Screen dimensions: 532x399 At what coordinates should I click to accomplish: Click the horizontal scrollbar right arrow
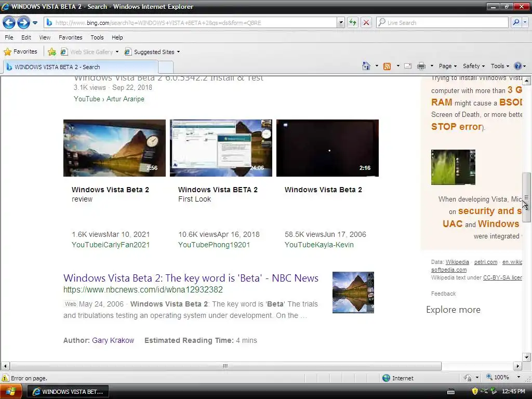[x=517, y=366]
